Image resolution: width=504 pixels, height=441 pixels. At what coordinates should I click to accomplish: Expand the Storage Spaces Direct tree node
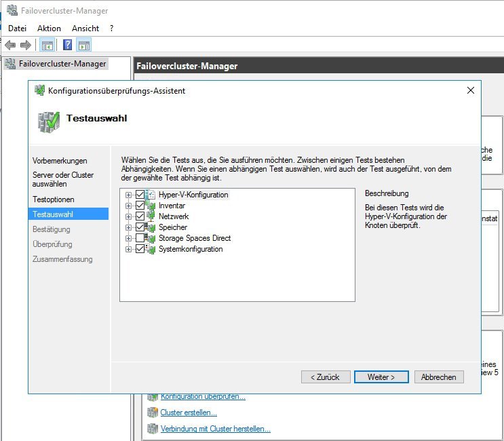tap(128, 239)
